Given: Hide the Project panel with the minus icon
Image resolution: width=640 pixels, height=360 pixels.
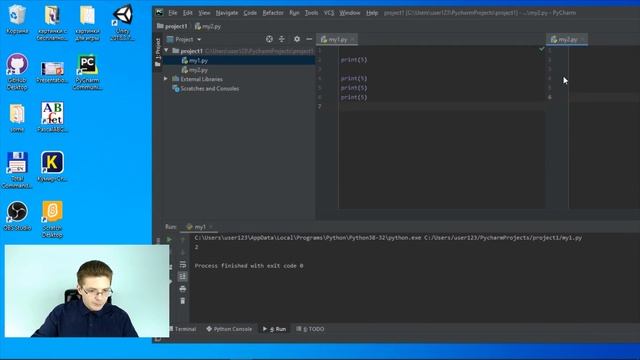Looking at the screenshot, I should pyautogui.click(x=309, y=39).
